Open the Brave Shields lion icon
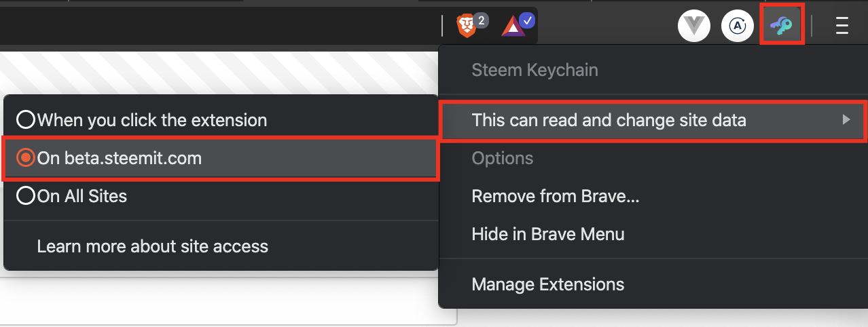Viewport: 868px width, 327px height. coord(467,26)
